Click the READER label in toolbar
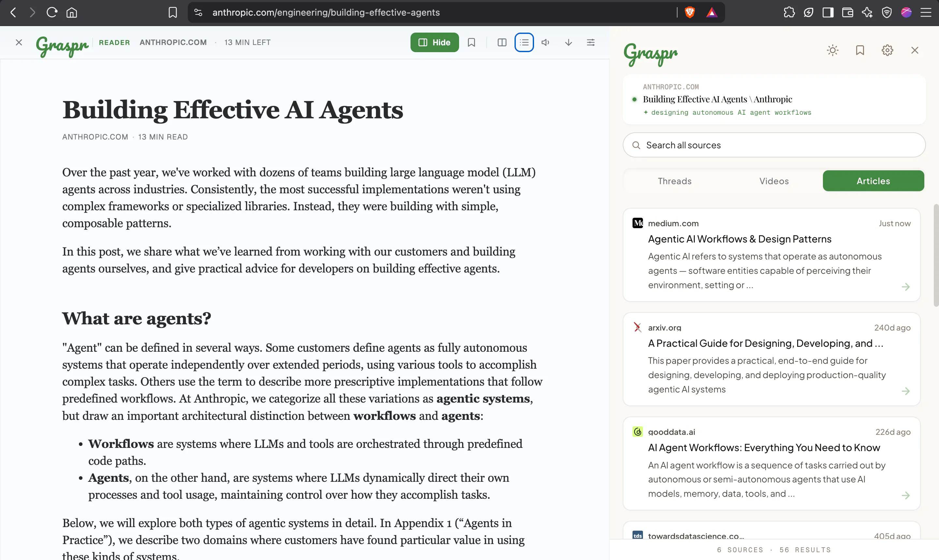The image size is (939, 560). click(x=114, y=42)
